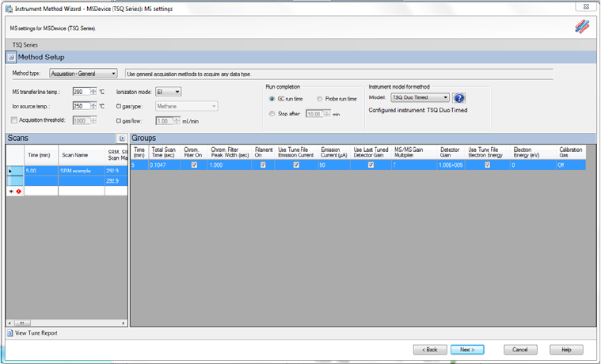
Task: Click the View Tune Report document icon
Action: (10, 333)
